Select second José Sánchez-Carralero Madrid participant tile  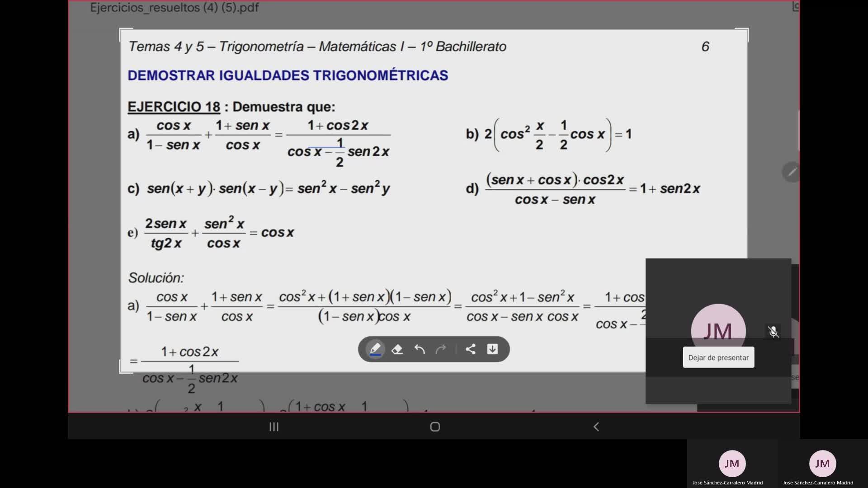coord(822,464)
